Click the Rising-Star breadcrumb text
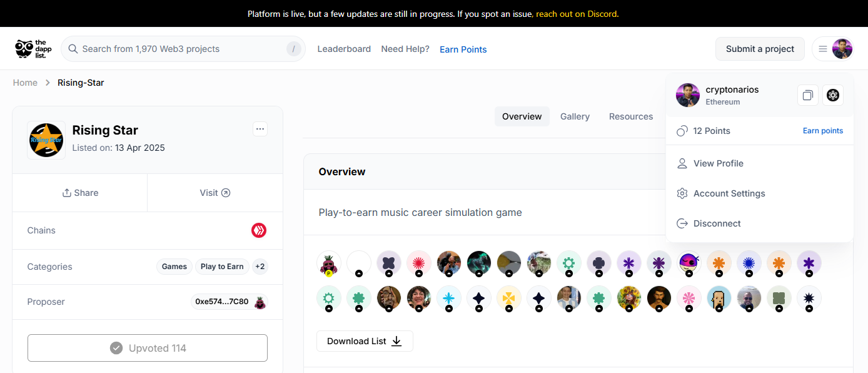 (x=81, y=83)
